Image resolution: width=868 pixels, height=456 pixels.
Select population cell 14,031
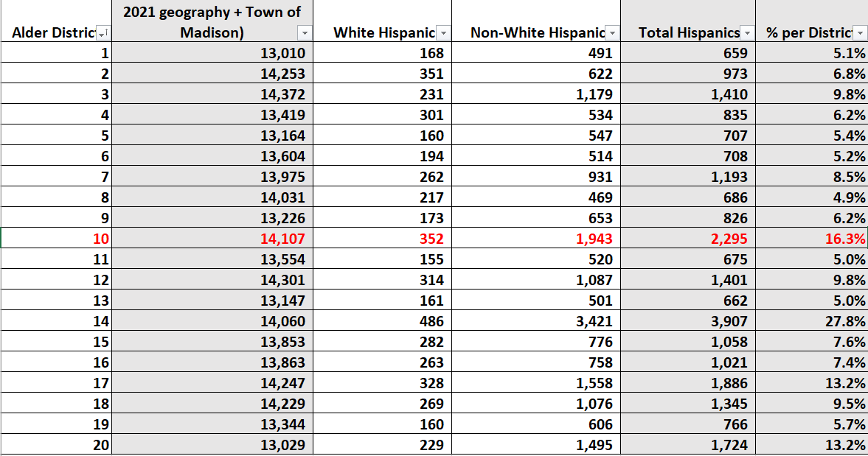pyautogui.click(x=212, y=197)
